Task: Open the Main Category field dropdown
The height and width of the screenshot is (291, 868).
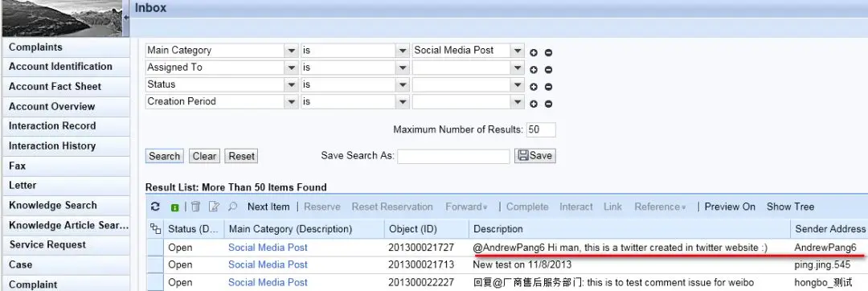Action: [x=292, y=51]
